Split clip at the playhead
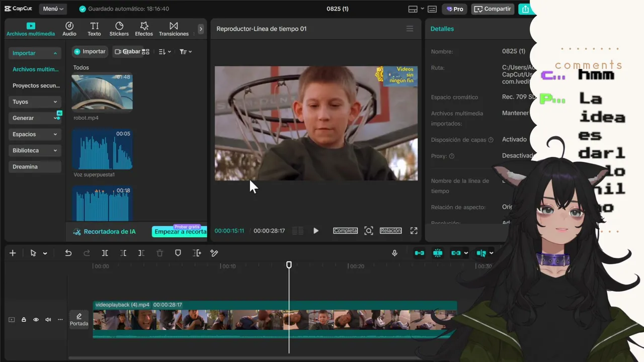Screen dimensions: 644x362 click(105, 253)
